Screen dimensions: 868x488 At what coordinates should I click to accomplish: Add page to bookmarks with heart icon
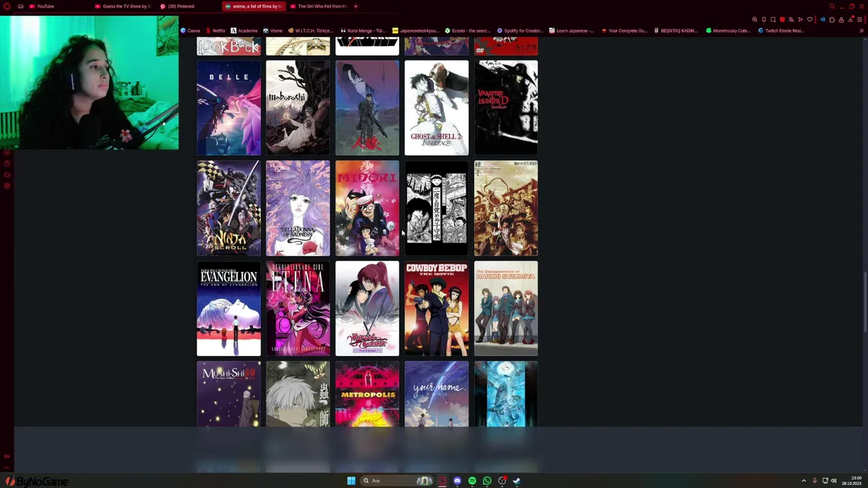[x=809, y=20]
